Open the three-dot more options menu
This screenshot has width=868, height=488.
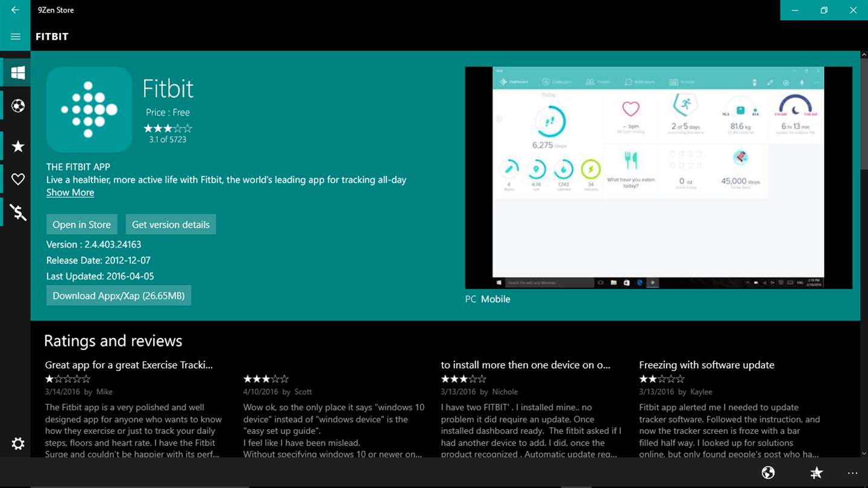tap(852, 473)
